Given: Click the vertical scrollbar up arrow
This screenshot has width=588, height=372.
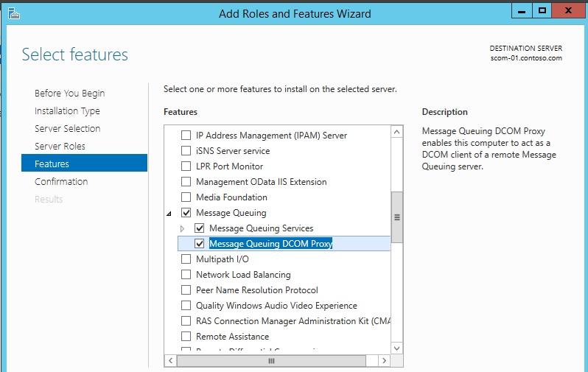Looking at the screenshot, I should [397, 132].
